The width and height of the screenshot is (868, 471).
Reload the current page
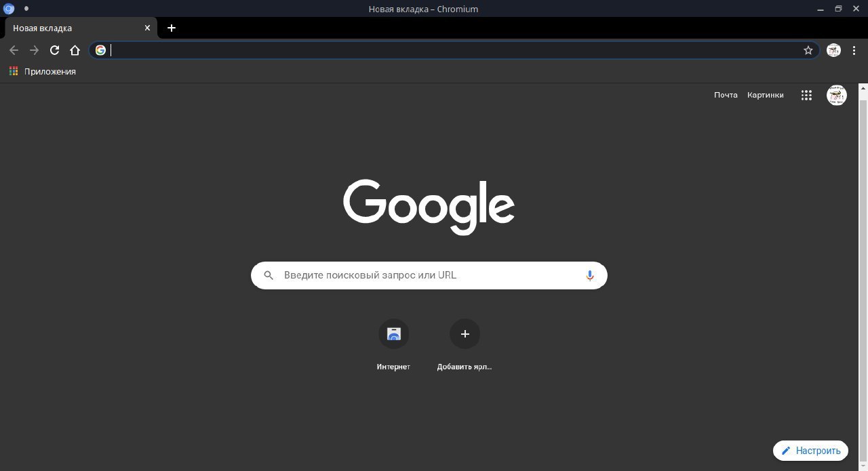pos(54,50)
